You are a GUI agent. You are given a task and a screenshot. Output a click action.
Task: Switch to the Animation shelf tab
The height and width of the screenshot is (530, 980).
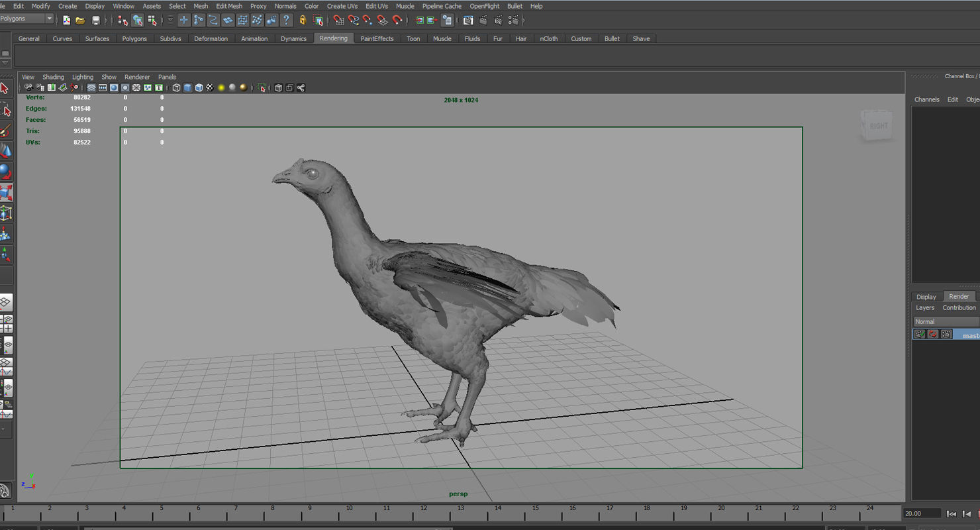[254, 38]
